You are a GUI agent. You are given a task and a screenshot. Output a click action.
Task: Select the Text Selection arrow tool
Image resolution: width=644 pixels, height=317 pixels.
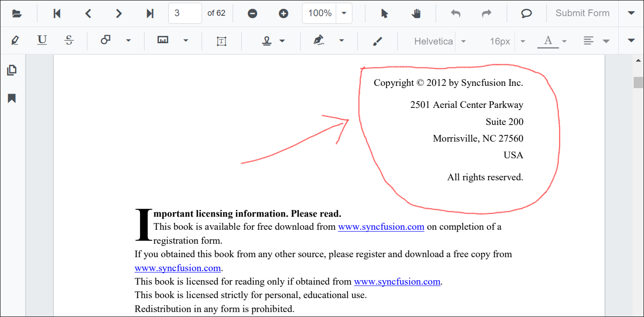[x=384, y=13]
